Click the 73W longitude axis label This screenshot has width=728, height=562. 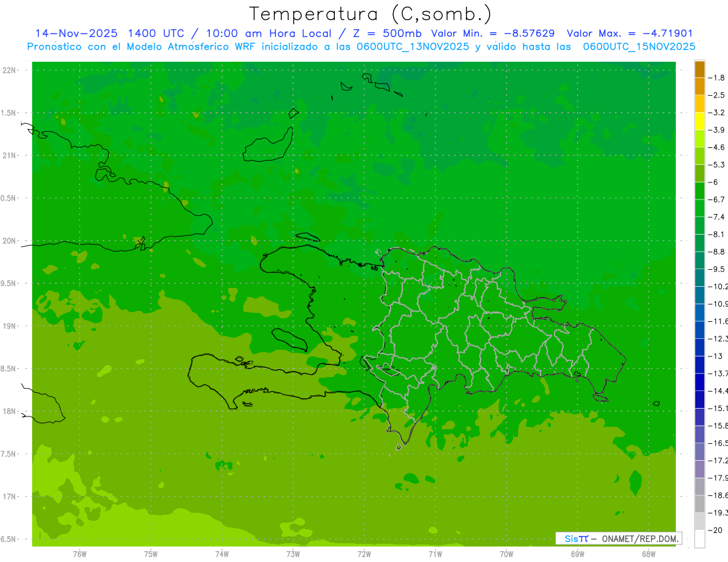(293, 554)
